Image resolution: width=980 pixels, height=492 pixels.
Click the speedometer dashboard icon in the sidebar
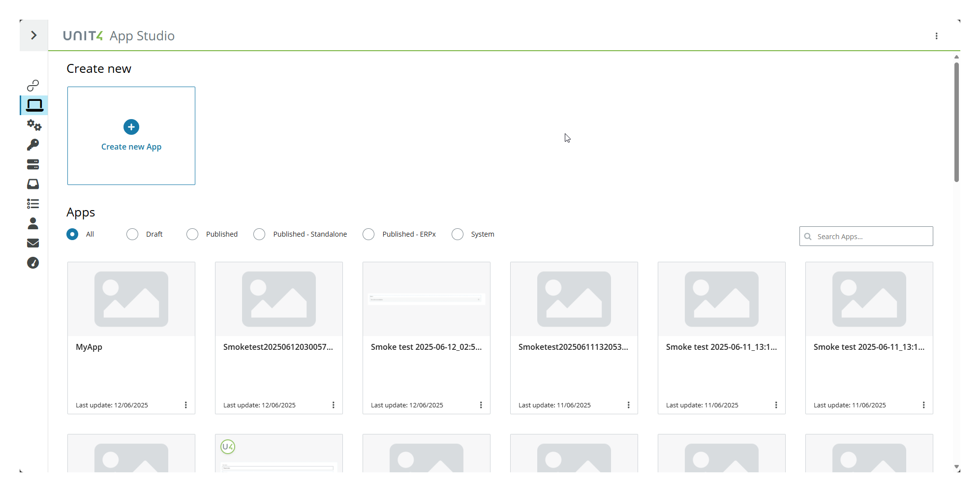[x=33, y=263]
